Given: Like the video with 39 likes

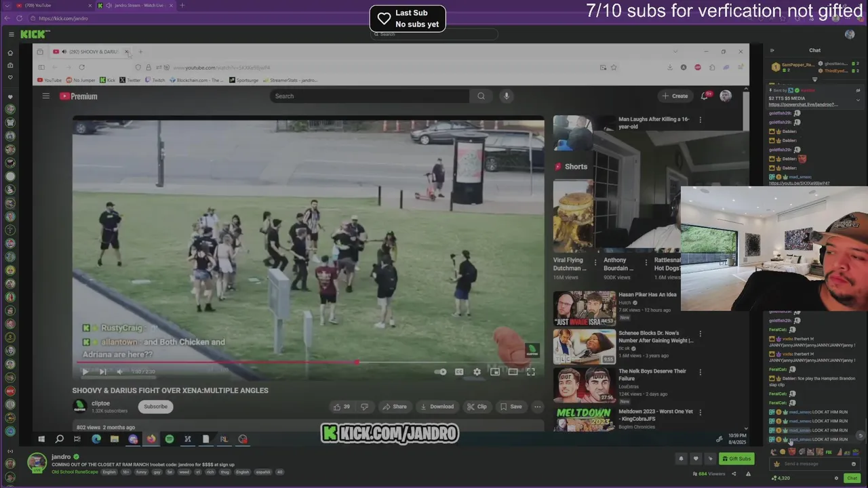Looking at the screenshot, I should [342, 407].
